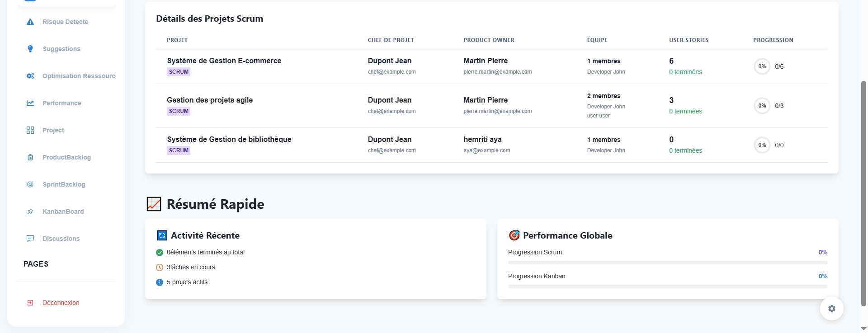The height and width of the screenshot is (333, 868).
Task: Click the 0% progress circle for bibliothèque project
Action: click(762, 145)
